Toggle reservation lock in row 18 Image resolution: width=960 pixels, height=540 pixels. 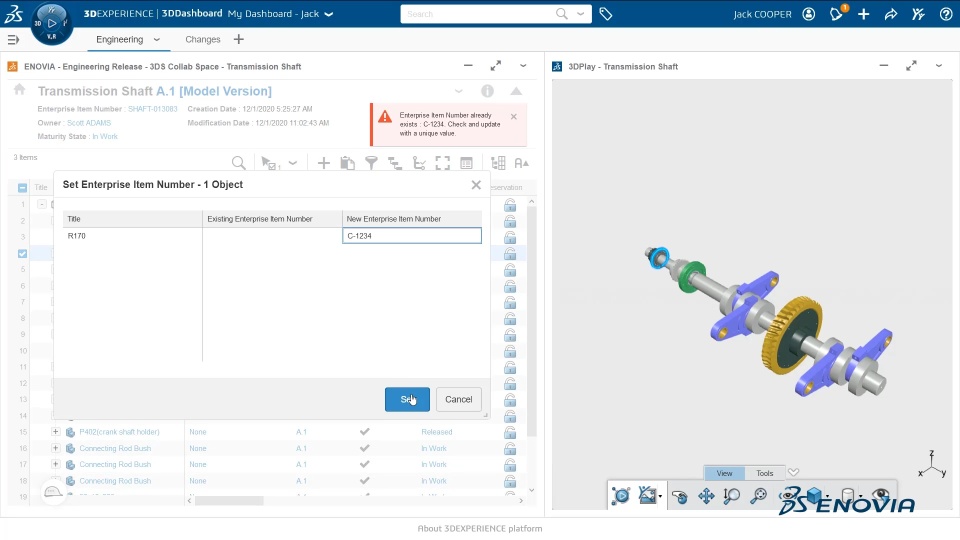click(510, 481)
